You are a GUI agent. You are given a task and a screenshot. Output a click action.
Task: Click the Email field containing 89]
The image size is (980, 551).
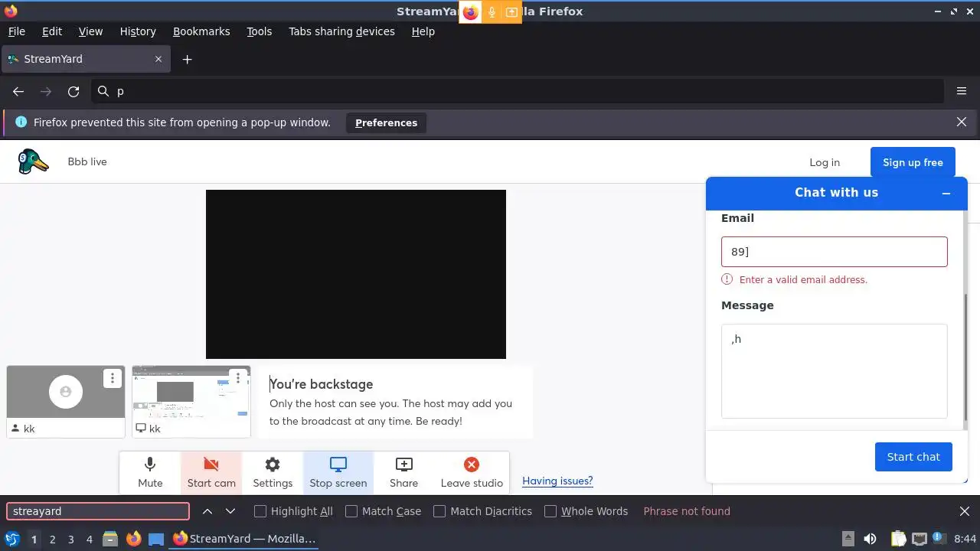coord(835,252)
